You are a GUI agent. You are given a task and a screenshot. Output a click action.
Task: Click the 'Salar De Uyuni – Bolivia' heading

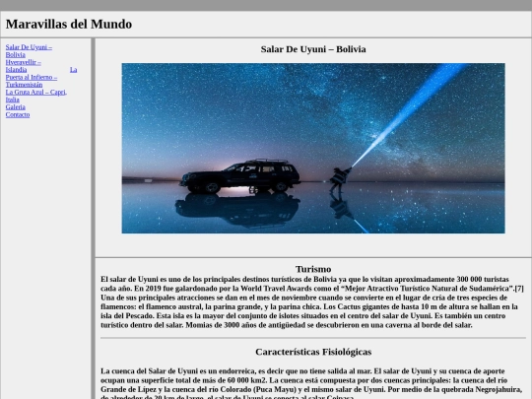click(x=313, y=49)
